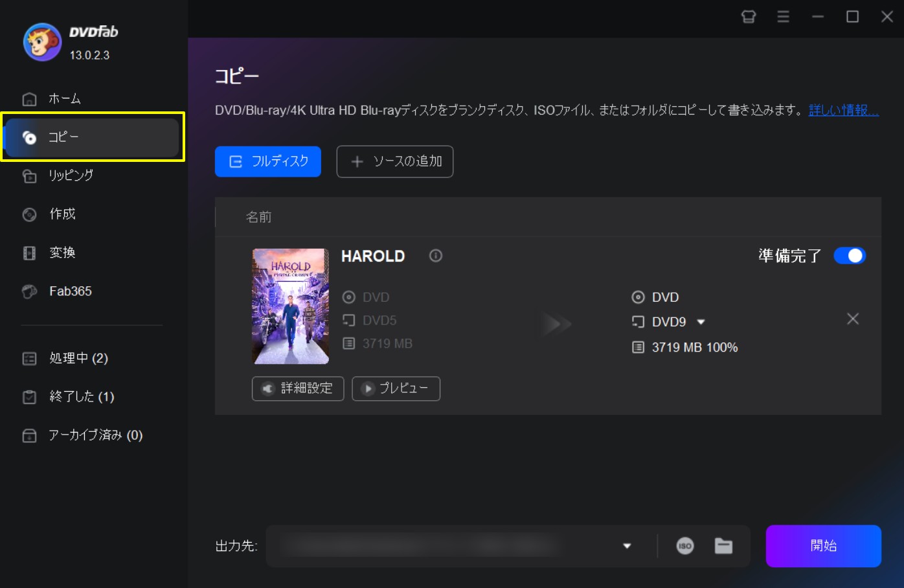Start the copy with 開始
The image size is (904, 588).
point(824,546)
